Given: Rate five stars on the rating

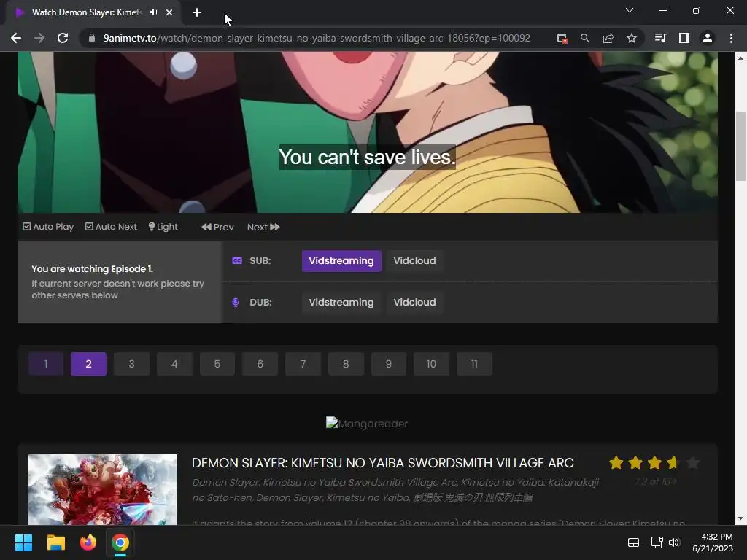Looking at the screenshot, I should [693, 463].
